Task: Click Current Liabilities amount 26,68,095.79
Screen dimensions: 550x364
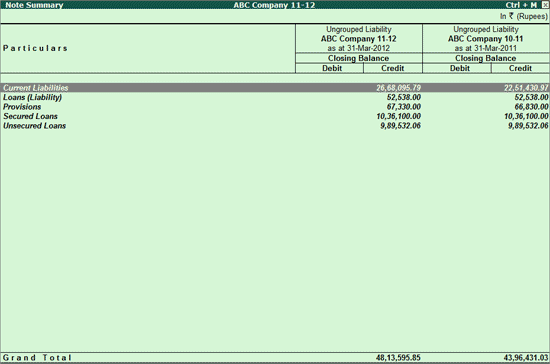Action: [x=398, y=88]
